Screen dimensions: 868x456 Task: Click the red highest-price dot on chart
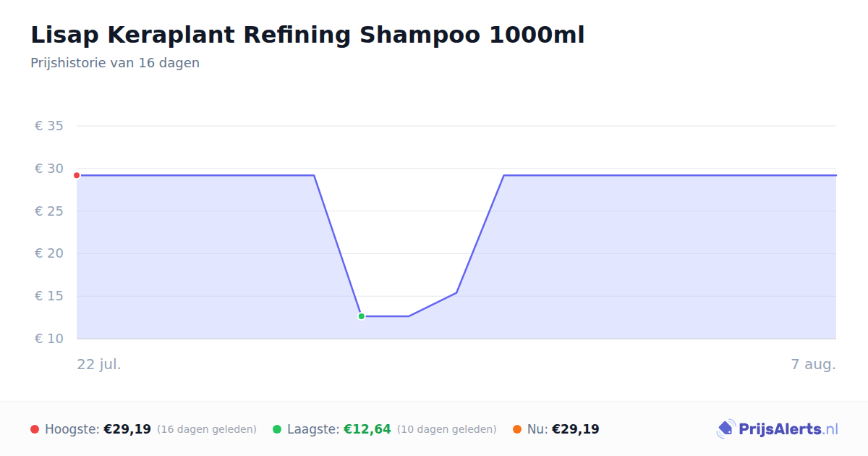[x=77, y=175]
